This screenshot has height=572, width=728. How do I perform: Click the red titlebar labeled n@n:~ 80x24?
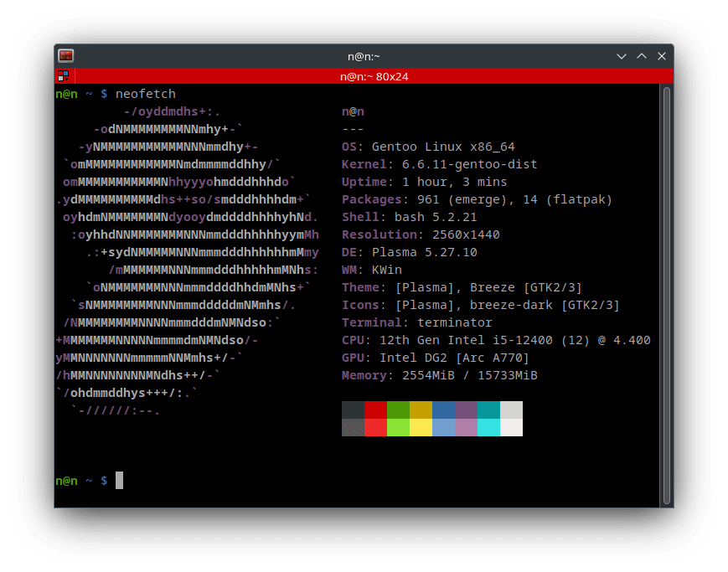pos(374,76)
